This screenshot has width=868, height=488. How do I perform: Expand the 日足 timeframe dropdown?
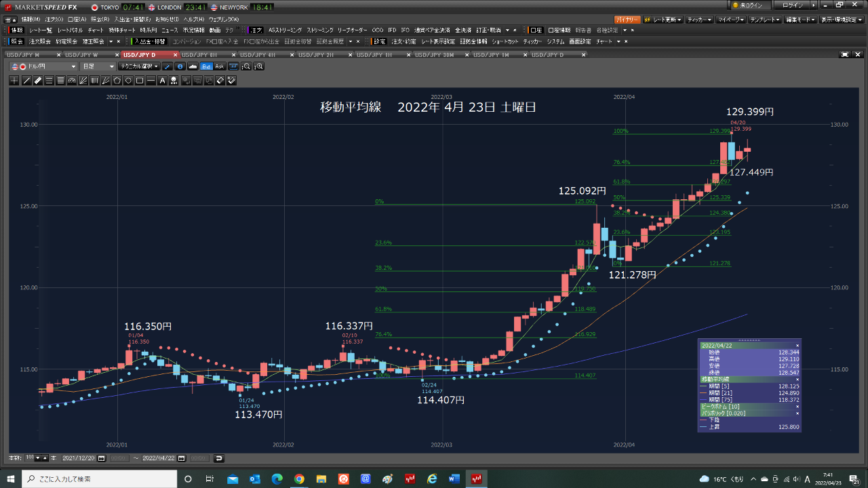coord(98,66)
